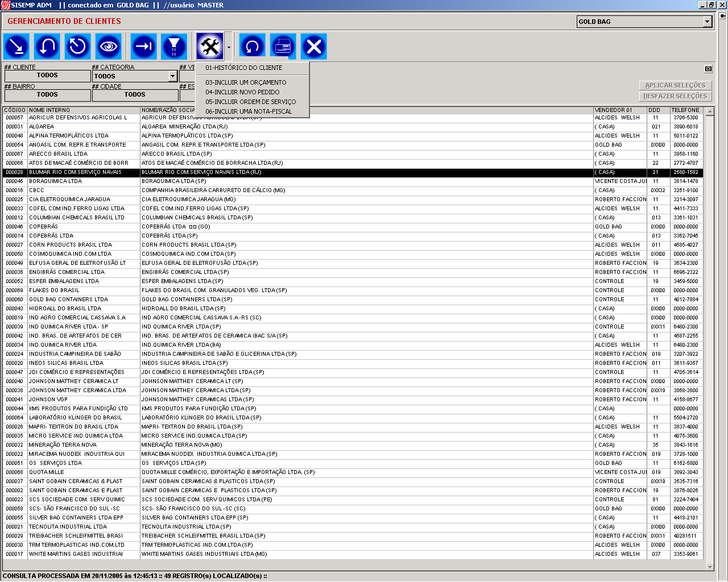The image size is (728, 582).
Task: Select row ALGAREA in Nome Interno
Action: coord(84,127)
